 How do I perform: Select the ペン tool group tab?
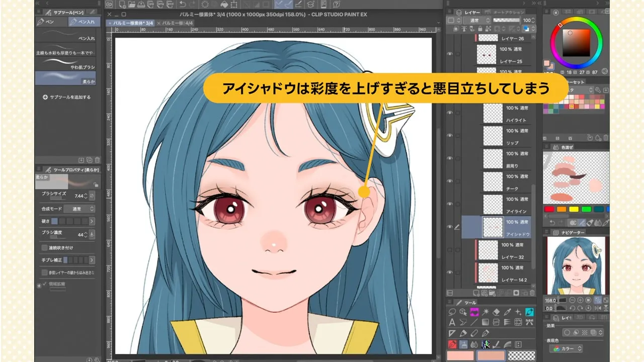[x=51, y=22]
